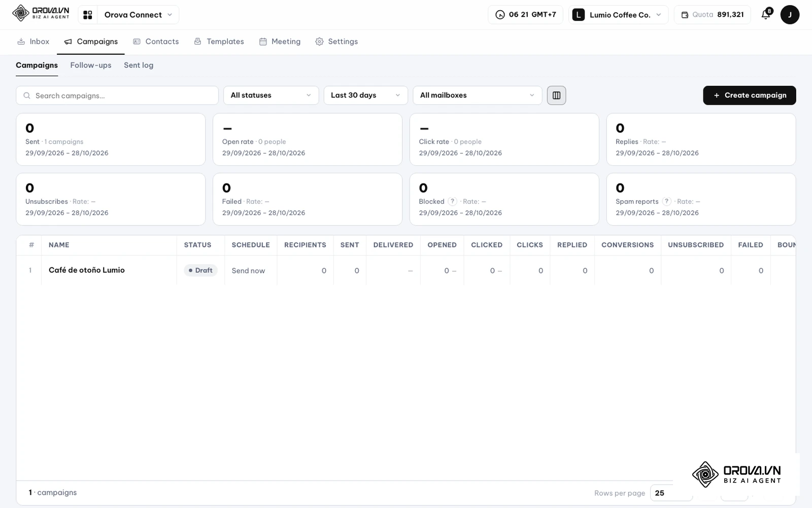The image size is (812, 508).
Task: Show the Spam reports help question-mark icon
Action: click(667, 201)
